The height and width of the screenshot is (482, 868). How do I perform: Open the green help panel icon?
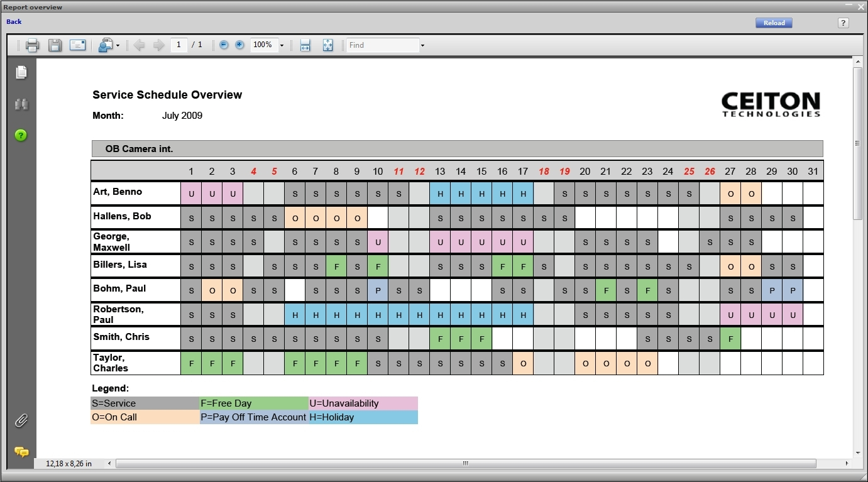(21, 135)
